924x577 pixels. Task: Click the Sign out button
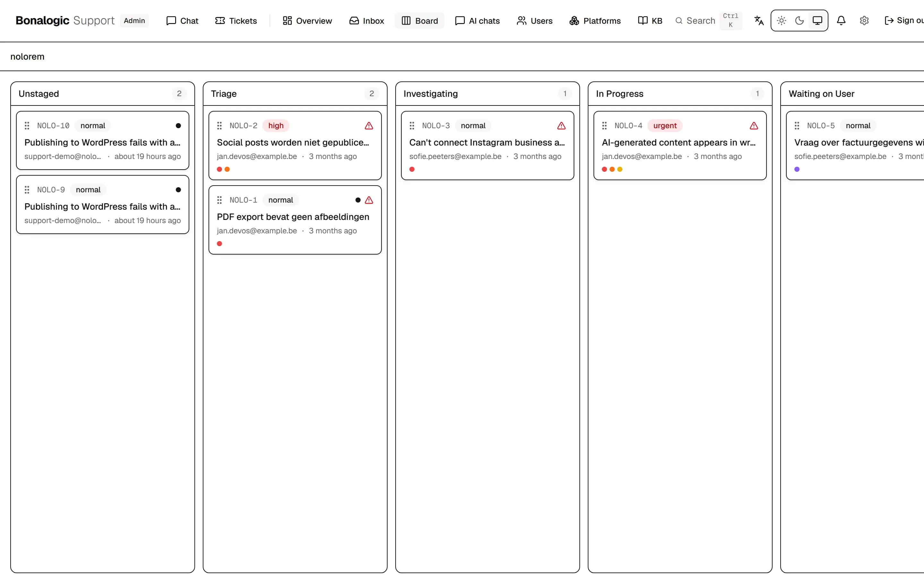click(x=904, y=21)
